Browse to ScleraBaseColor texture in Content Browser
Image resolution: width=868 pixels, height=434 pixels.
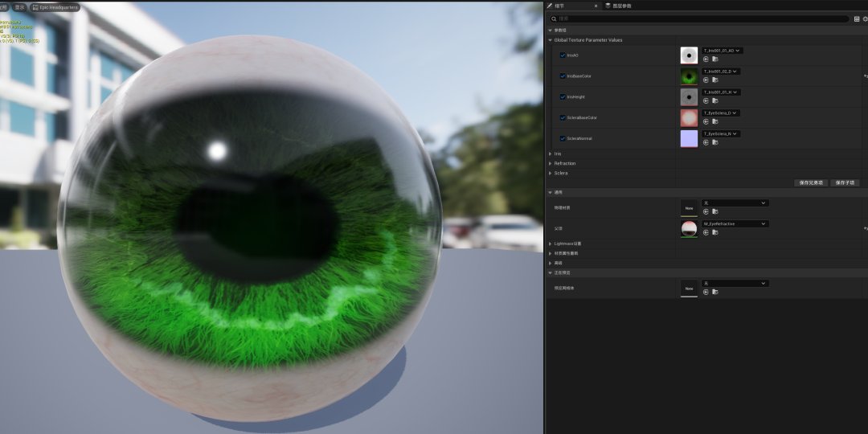[714, 122]
